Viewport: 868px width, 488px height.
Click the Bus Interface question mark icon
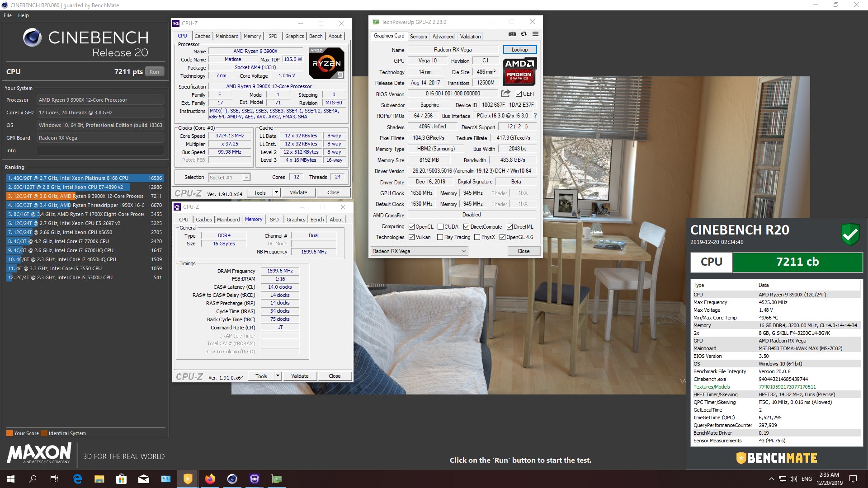tap(535, 116)
